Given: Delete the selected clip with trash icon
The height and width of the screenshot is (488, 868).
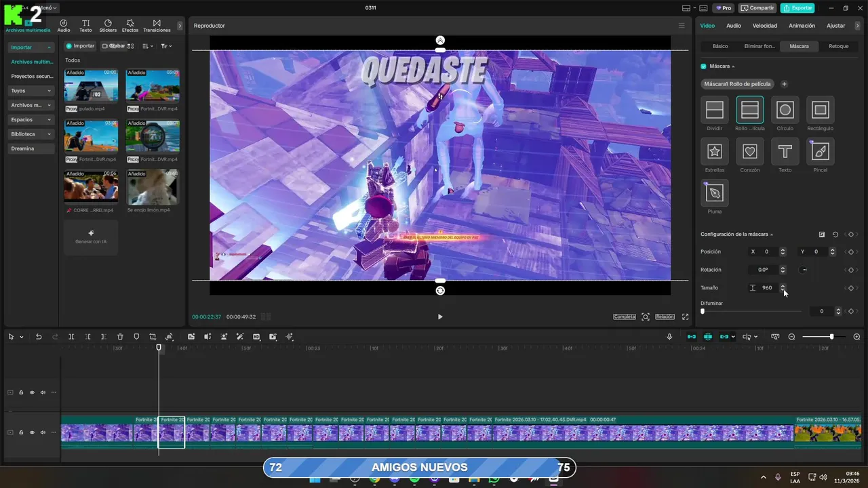Looking at the screenshot, I should pos(120,337).
